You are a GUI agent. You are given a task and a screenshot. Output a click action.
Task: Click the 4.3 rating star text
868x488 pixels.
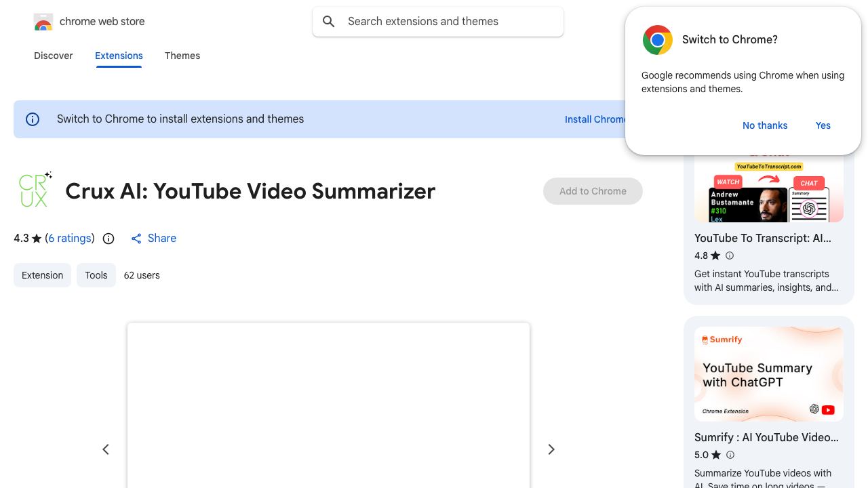(x=27, y=239)
